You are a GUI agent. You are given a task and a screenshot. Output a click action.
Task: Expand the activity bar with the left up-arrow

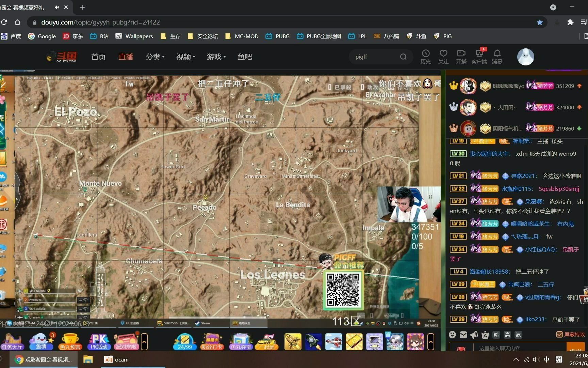click(x=144, y=342)
